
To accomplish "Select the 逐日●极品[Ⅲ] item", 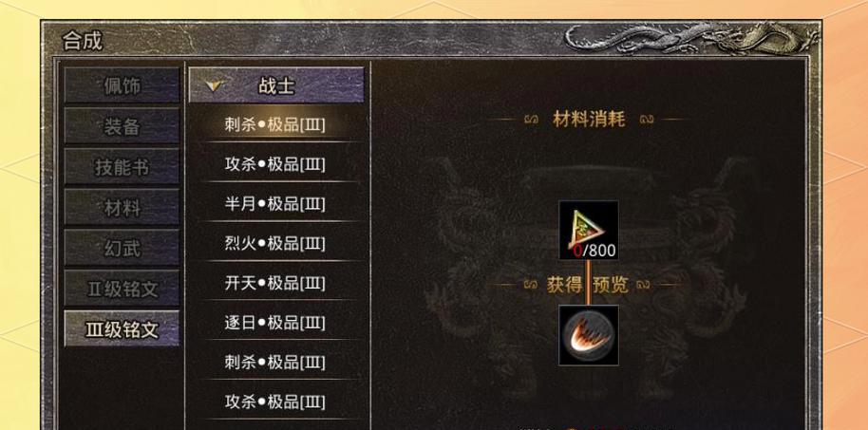I will [x=275, y=322].
